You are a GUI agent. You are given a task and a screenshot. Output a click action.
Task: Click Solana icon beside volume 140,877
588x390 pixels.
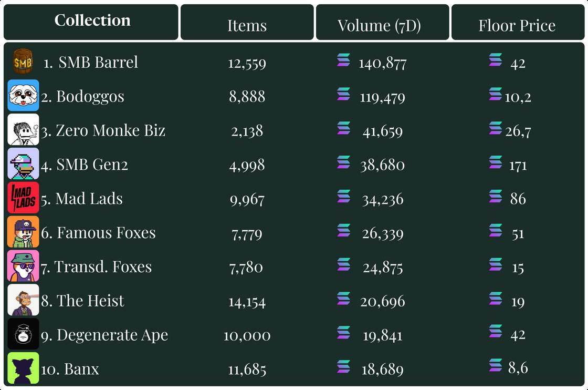point(343,60)
